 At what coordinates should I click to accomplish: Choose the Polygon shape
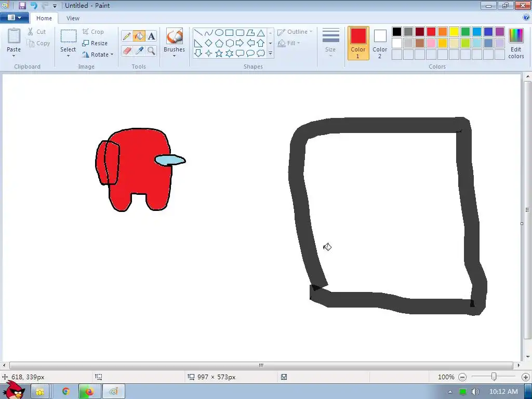250,33
